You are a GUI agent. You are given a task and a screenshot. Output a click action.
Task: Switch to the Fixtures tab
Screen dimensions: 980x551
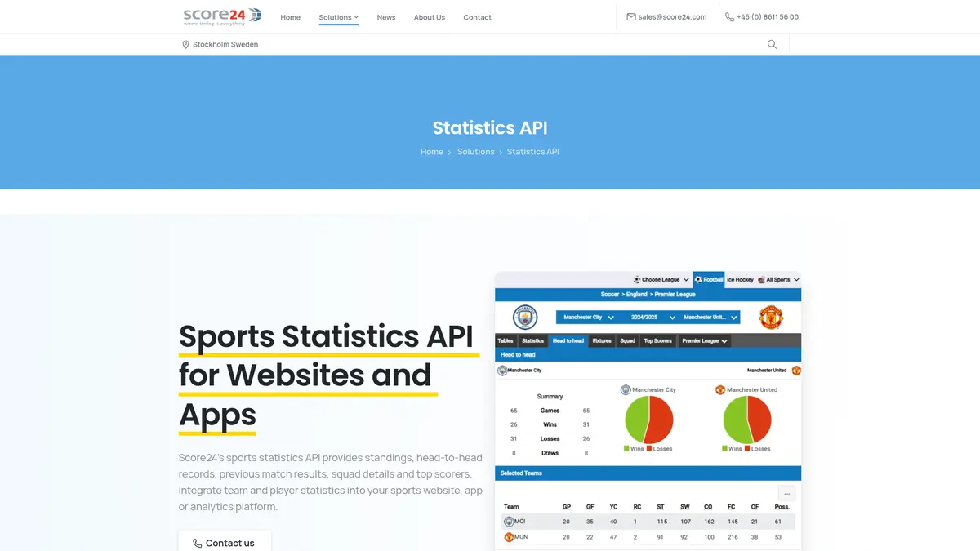coord(602,340)
